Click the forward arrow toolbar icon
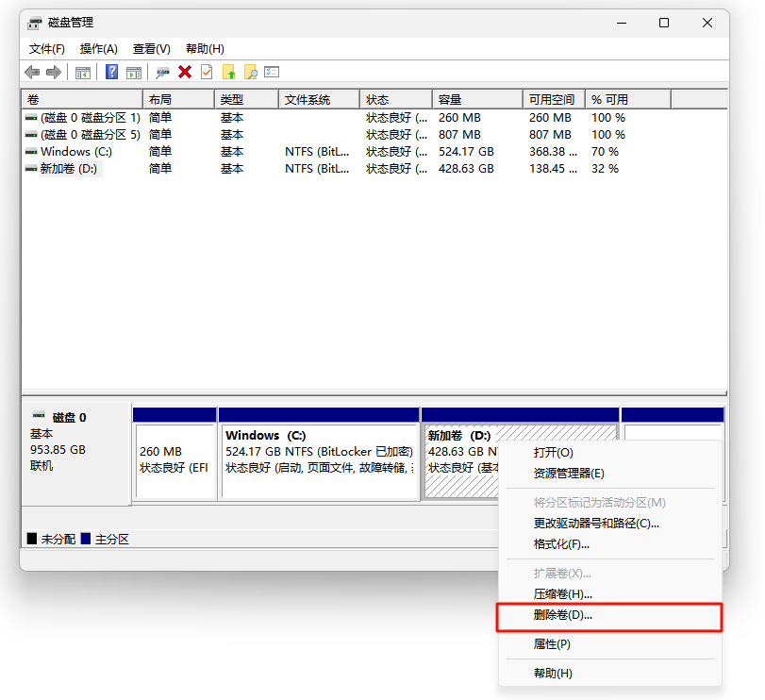Screen dimensions: 765x700 [54, 73]
